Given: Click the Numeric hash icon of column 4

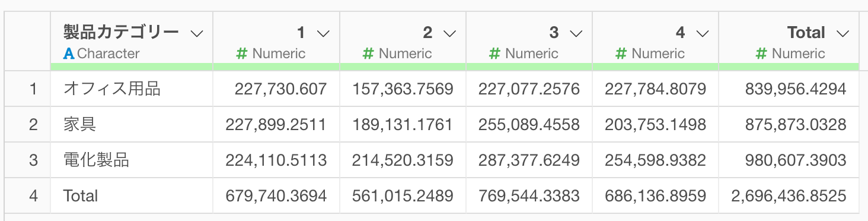Looking at the screenshot, I should [621, 53].
